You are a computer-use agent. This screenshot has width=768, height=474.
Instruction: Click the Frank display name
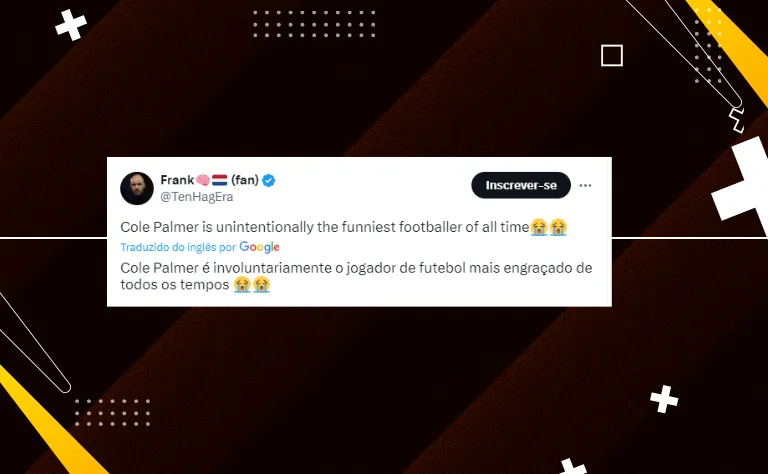point(176,180)
